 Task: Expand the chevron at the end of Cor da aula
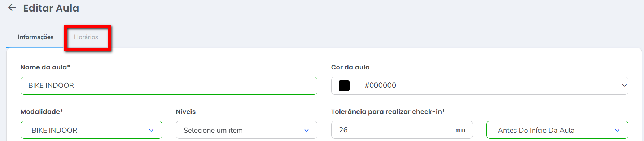tap(624, 86)
